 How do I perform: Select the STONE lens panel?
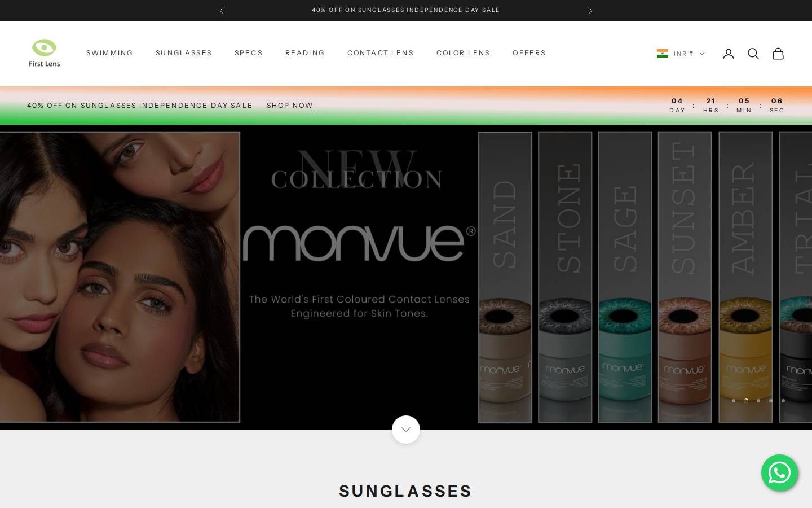[565, 277]
